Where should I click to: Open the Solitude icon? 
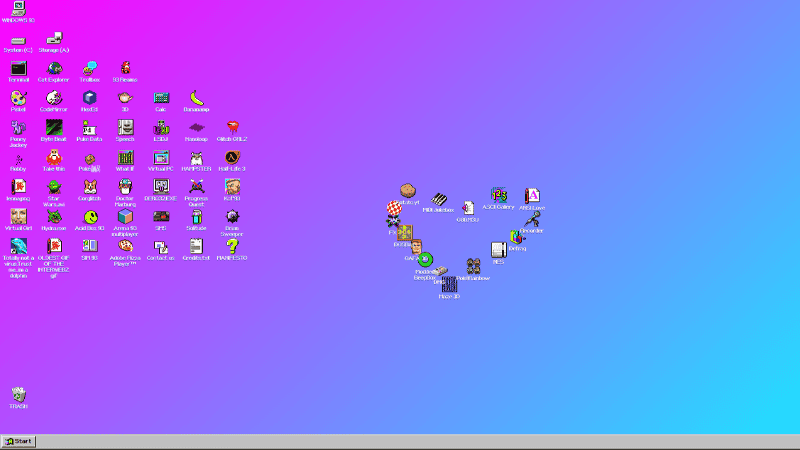point(196,216)
